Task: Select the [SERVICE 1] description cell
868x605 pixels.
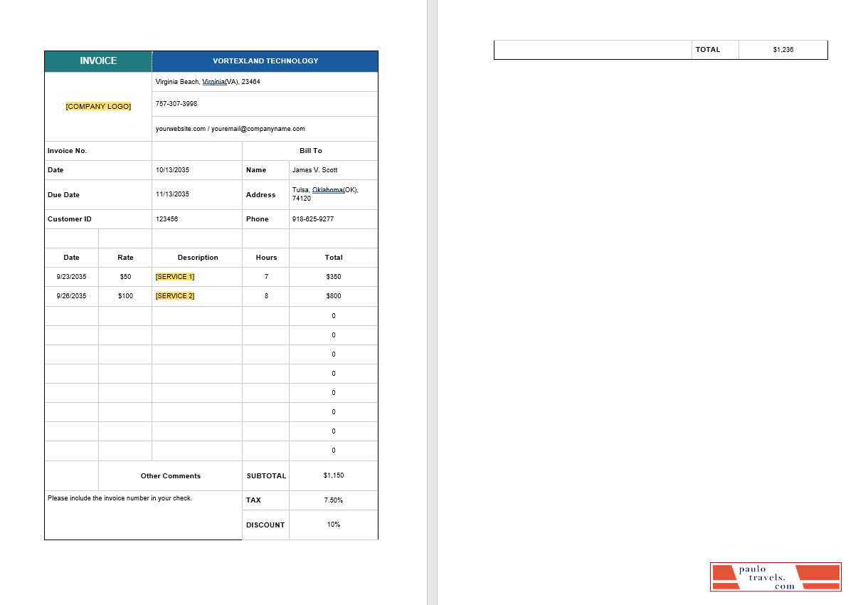Action: [174, 276]
